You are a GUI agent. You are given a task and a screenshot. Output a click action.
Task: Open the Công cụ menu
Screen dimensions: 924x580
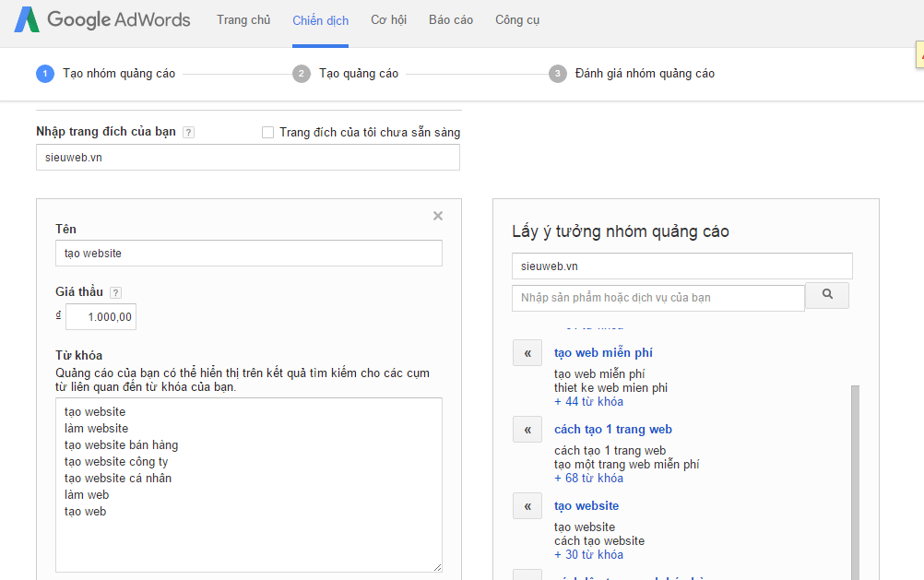pyautogui.click(x=517, y=20)
